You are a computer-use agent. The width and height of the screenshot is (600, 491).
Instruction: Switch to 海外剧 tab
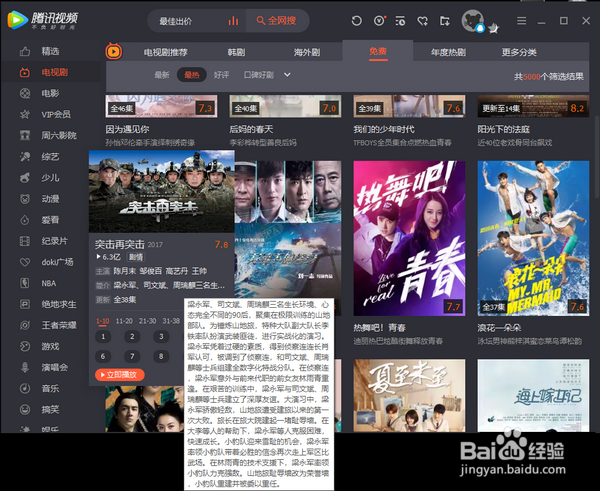coord(307,52)
